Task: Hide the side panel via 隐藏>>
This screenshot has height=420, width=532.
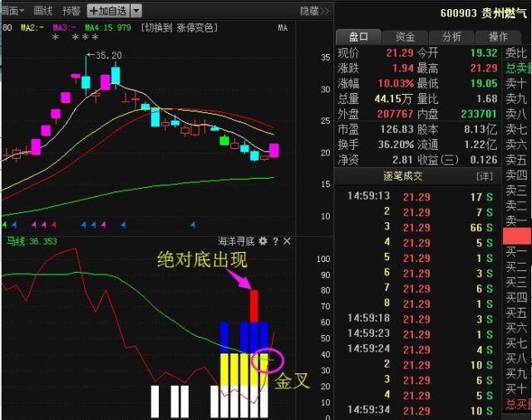Action: coord(314,11)
